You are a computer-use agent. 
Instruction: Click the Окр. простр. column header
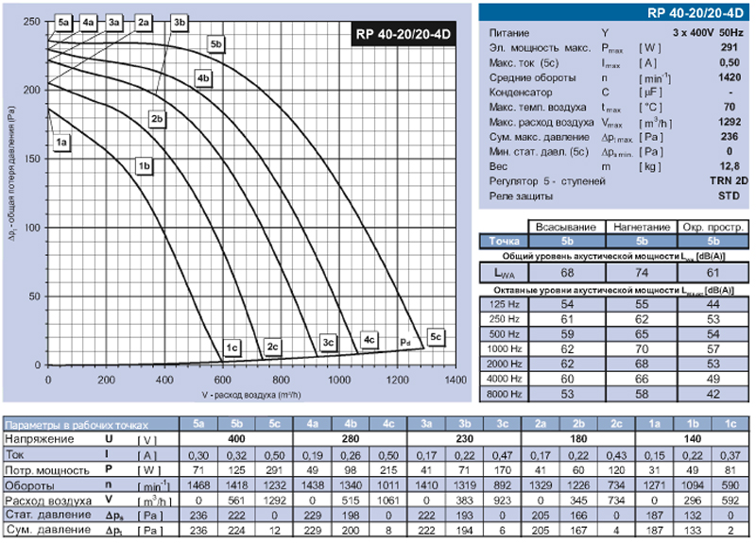[712, 228]
